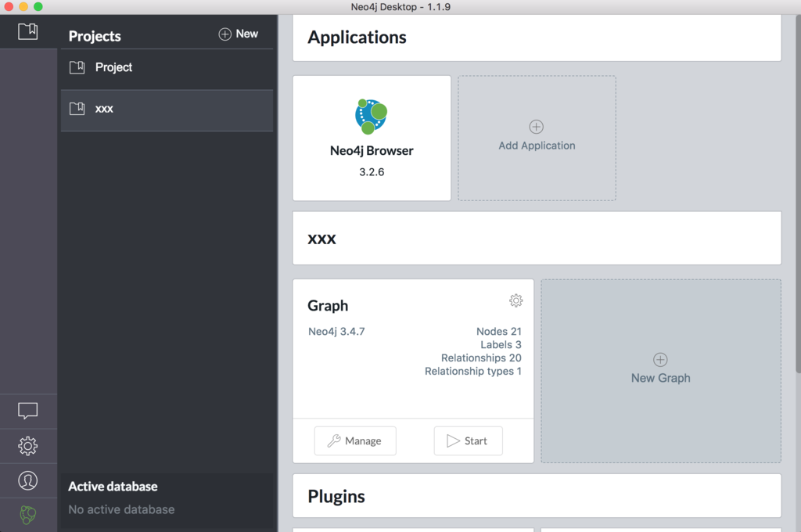Click the bookmark icon beside xxx
801x532 pixels.
[77, 108]
